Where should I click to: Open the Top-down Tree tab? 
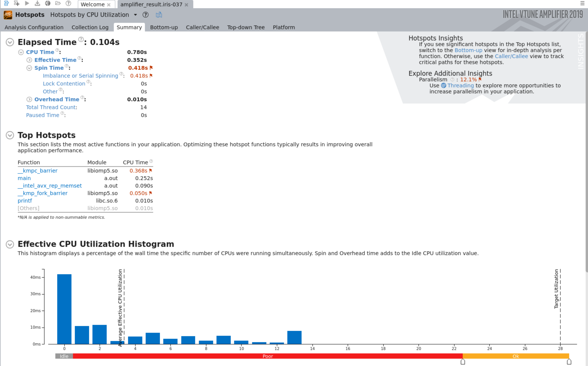click(246, 27)
